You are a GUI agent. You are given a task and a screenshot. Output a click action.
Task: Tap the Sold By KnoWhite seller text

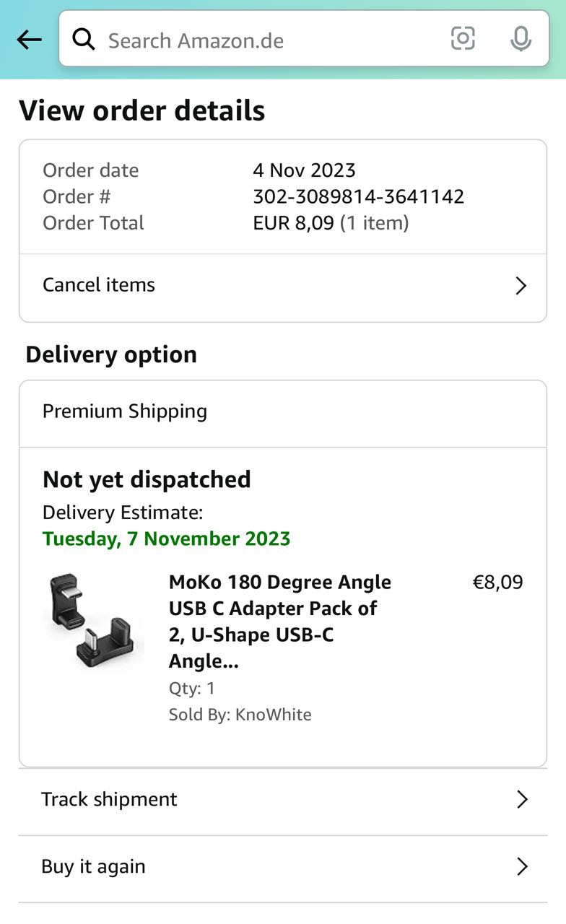pyautogui.click(x=240, y=715)
